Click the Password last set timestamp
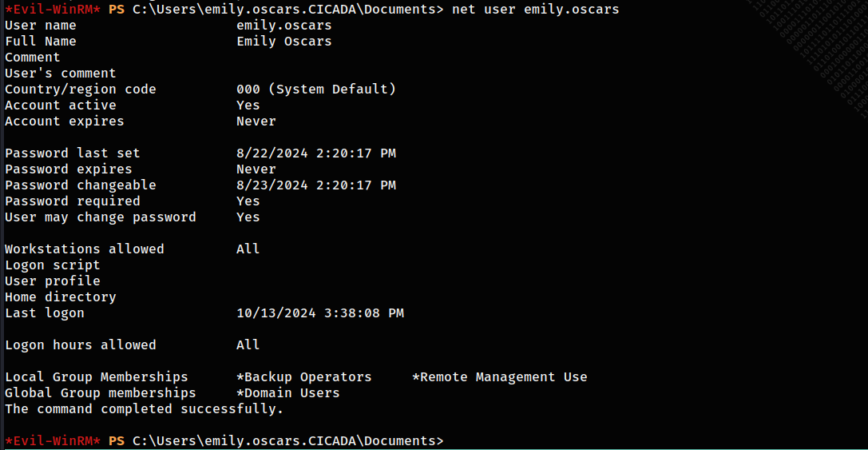The image size is (868, 450). click(316, 153)
